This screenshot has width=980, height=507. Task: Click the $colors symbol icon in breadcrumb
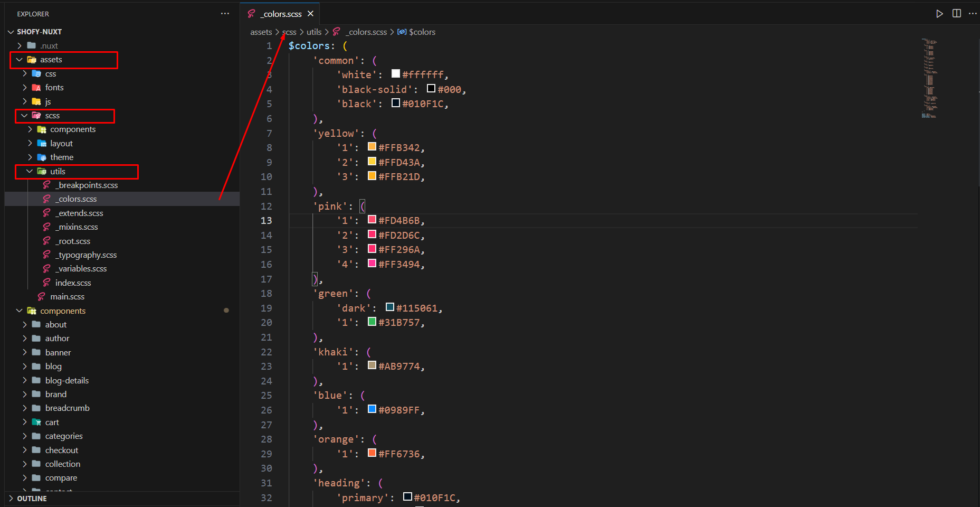coord(402,32)
